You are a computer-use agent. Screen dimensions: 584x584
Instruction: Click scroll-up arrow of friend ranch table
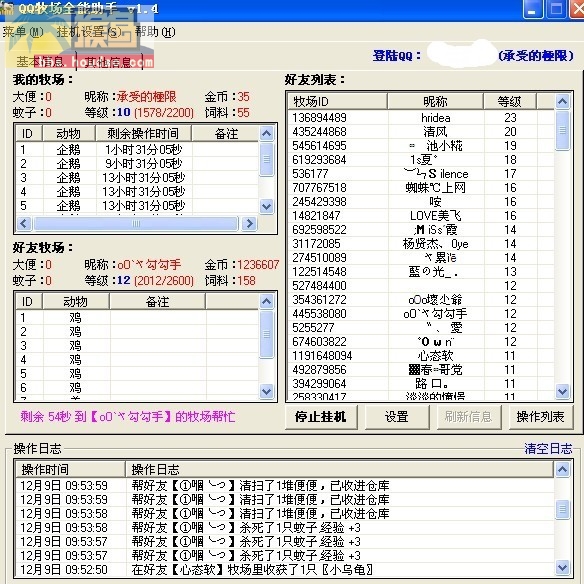267,301
